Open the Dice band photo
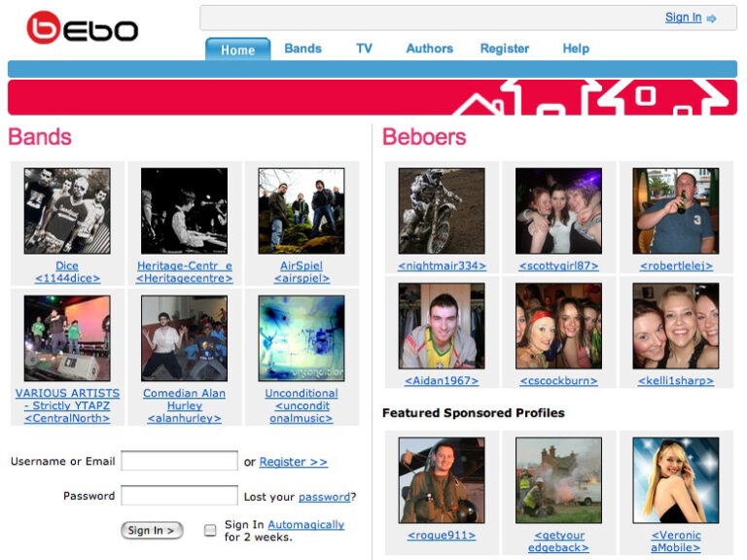Screen dimensions: 747x560 (x=67, y=210)
